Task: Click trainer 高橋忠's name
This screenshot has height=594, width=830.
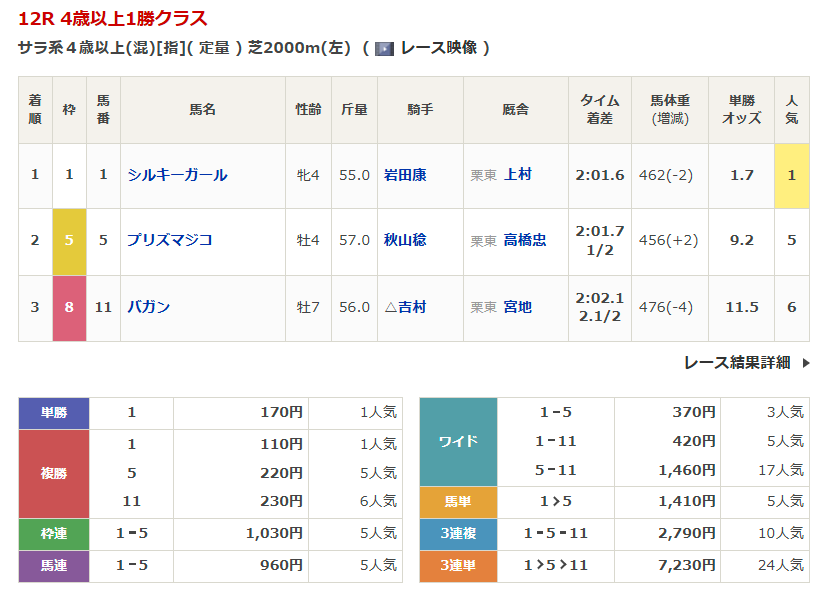Action: click(x=525, y=240)
